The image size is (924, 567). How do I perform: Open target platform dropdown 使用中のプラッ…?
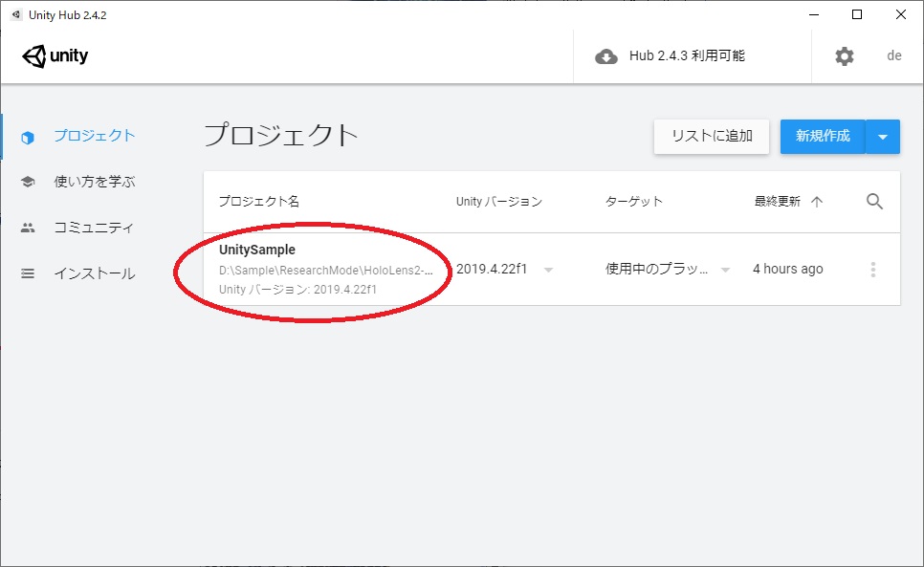[x=668, y=269]
